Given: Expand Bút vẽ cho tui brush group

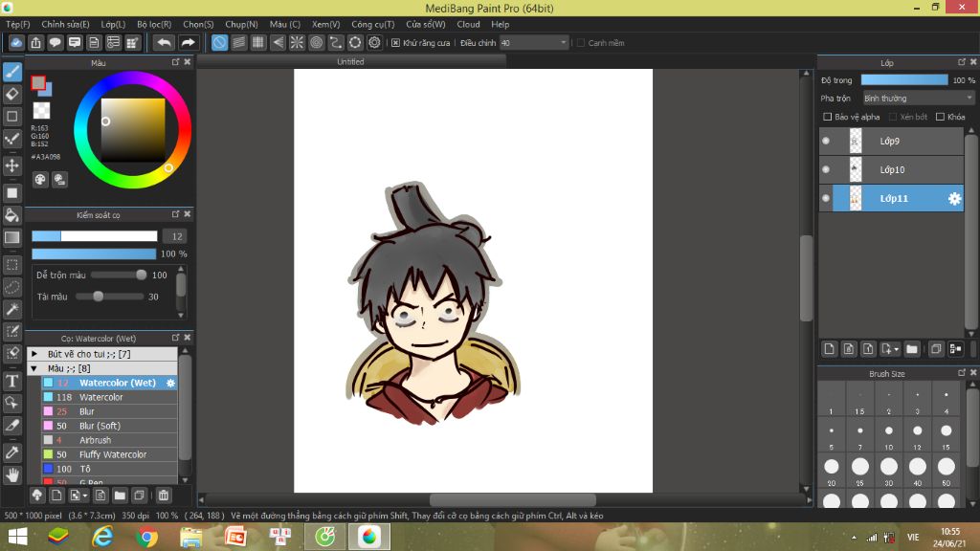Looking at the screenshot, I should (34, 354).
